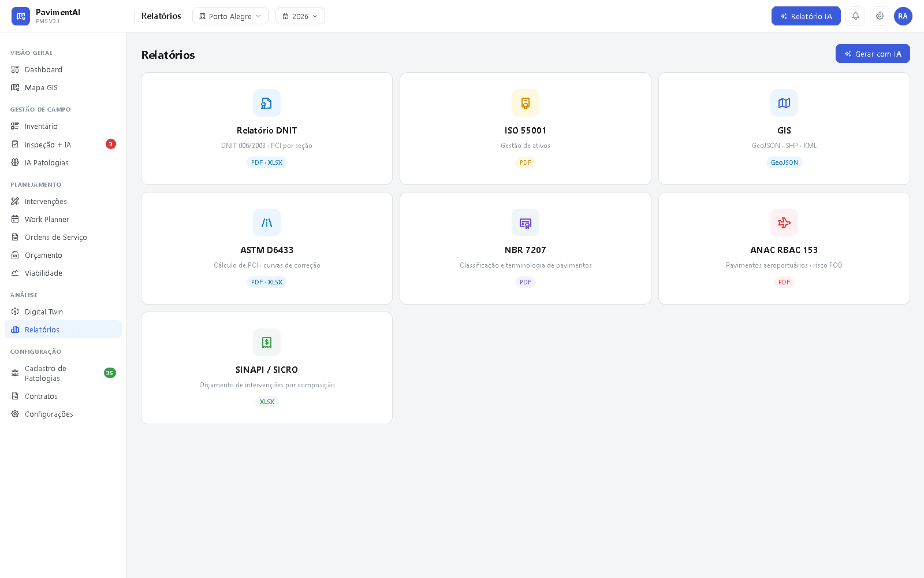Click PDF tag on ANAC RBAC 153 card
This screenshot has height=578, width=924.
[784, 282]
